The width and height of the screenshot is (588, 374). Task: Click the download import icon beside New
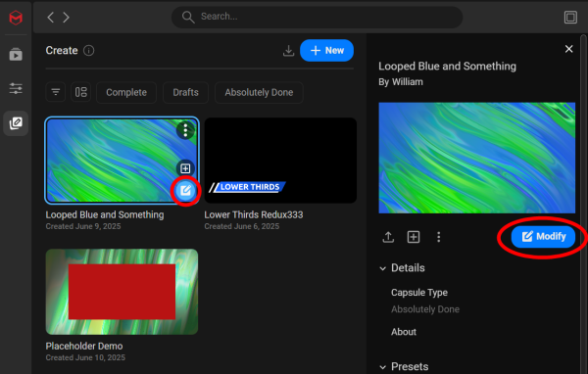(288, 51)
